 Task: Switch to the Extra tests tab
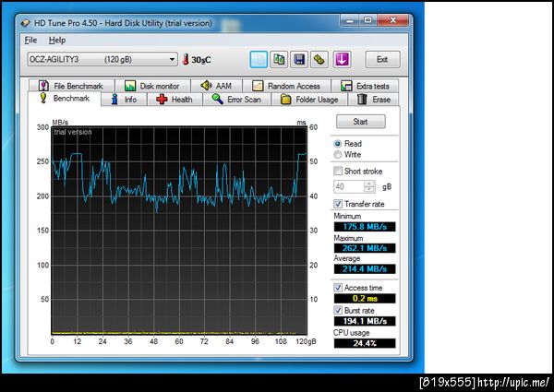pyautogui.click(x=365, y=86)
